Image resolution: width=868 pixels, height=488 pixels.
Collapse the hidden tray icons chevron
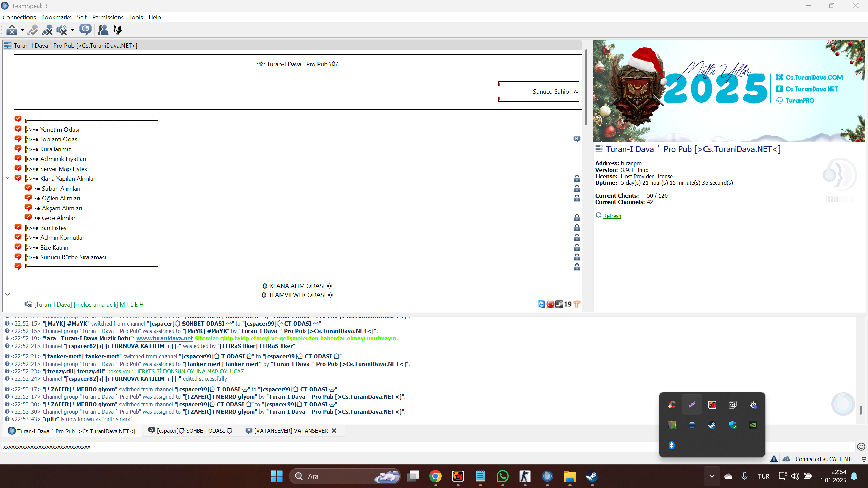pos(712,476)
